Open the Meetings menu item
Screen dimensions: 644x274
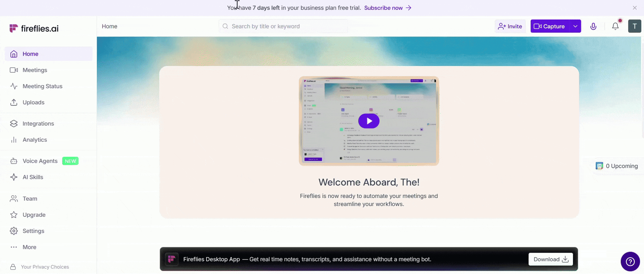[49, 70]
